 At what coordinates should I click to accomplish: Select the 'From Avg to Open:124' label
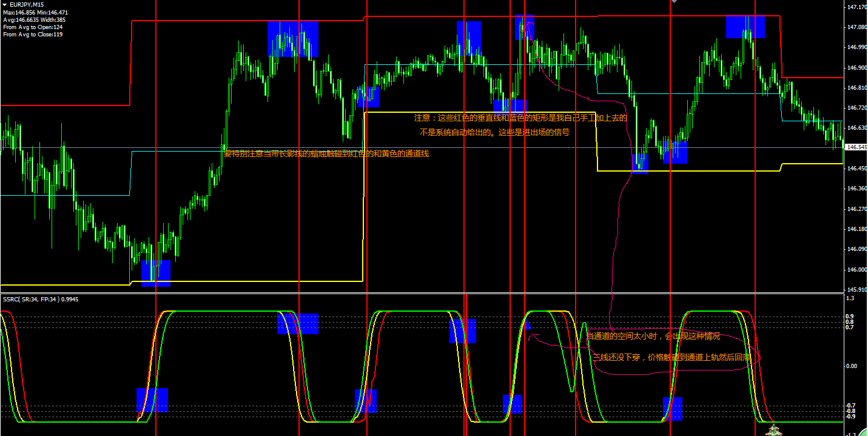click(33, 27)
